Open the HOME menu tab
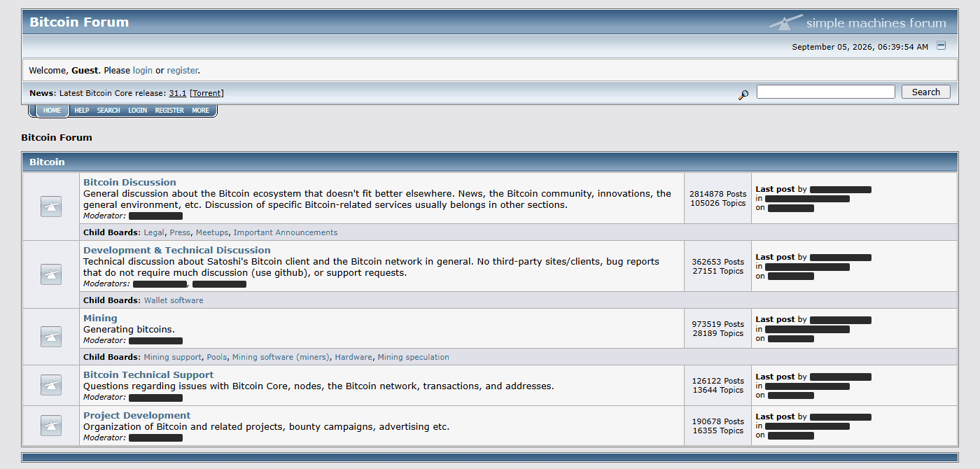This screenshot has height=469, width=980. pyautogui.click(x=52, y=111)
